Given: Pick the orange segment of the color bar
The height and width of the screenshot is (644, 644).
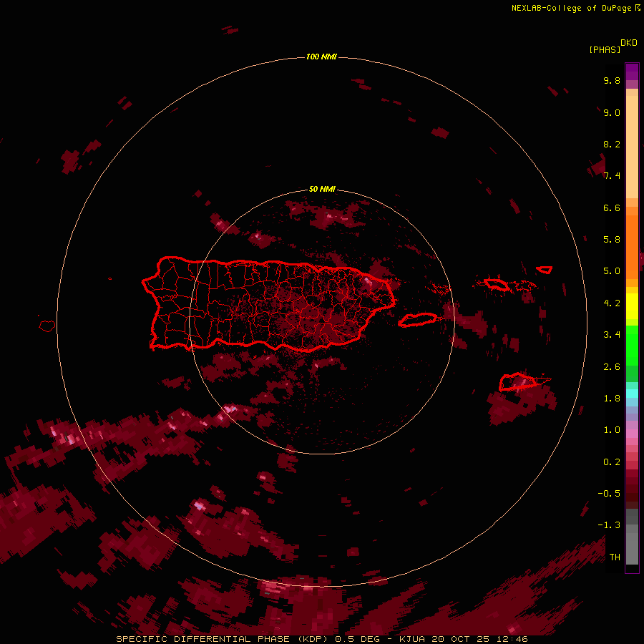Looking at the screenshot, I should tap(632, 248).
